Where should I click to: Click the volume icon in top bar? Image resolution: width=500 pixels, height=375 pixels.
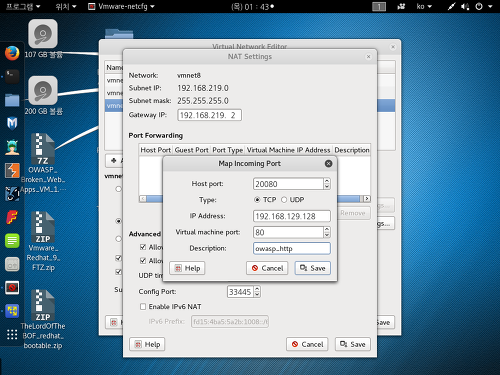point(465,6)
